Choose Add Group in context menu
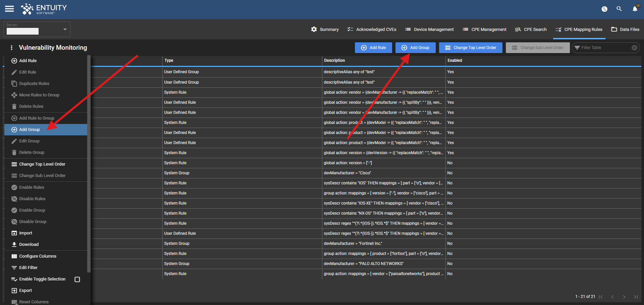Image resolution: width=644 pixels, height=305 pixels. point(46,130)
